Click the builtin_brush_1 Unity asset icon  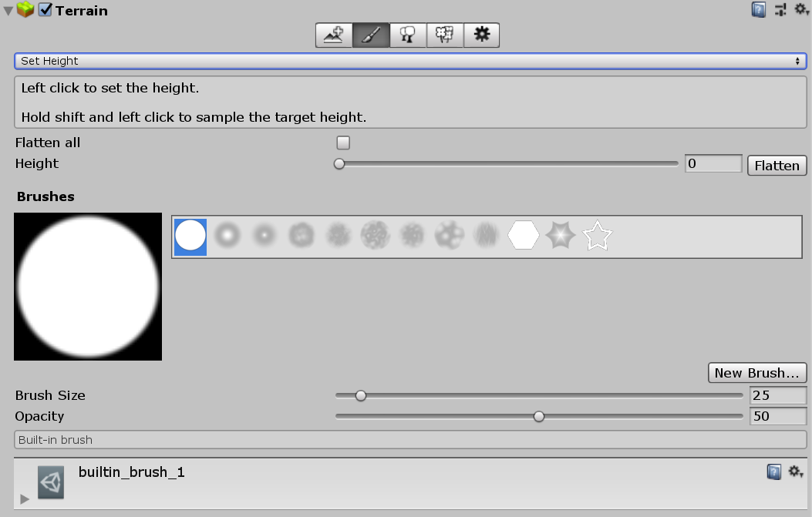(x=51, y=482)
